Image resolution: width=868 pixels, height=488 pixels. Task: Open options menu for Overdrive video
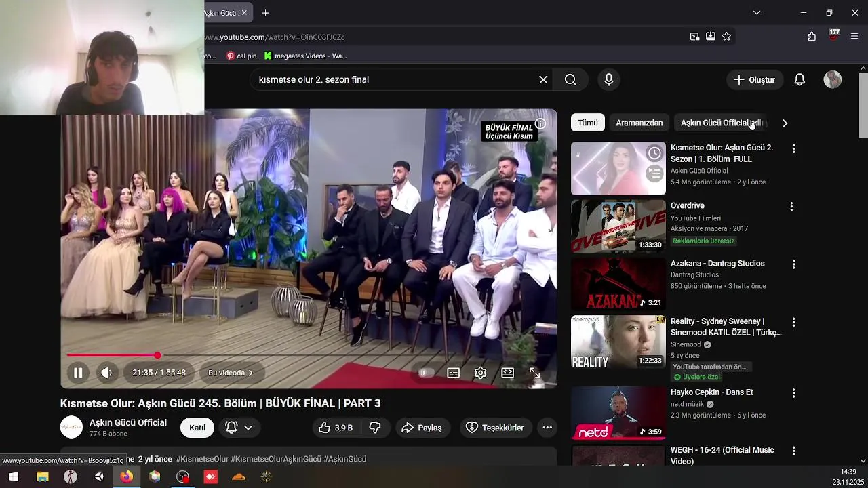pos(791,206)
